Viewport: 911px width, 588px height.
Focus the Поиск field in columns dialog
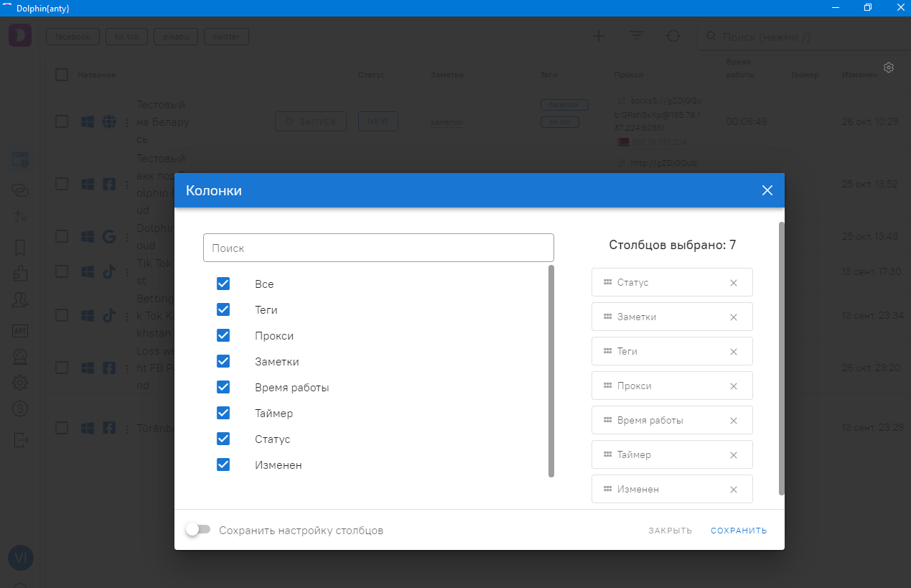tap(378, 248)
